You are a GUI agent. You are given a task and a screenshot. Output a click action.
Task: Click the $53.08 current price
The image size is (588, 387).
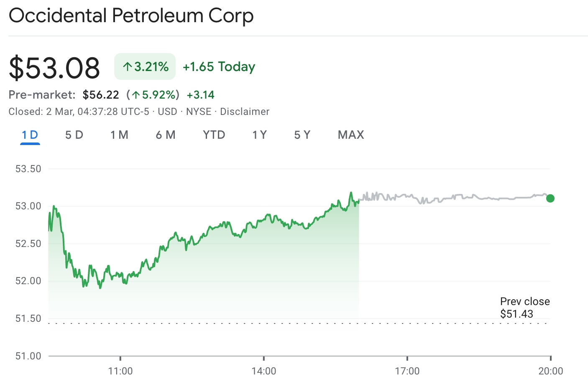pyautogui.click(x=54, y=68)
